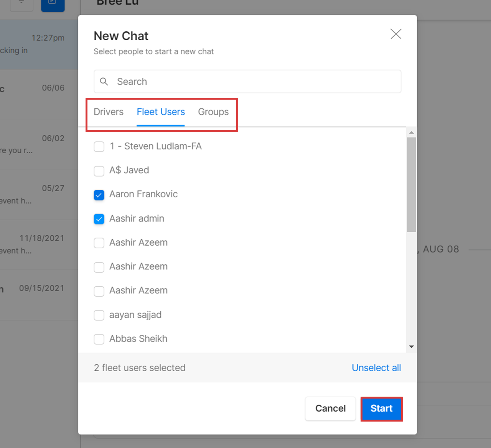Tick the aayan sajjad checkbox
491x448 pixels.
99,315
